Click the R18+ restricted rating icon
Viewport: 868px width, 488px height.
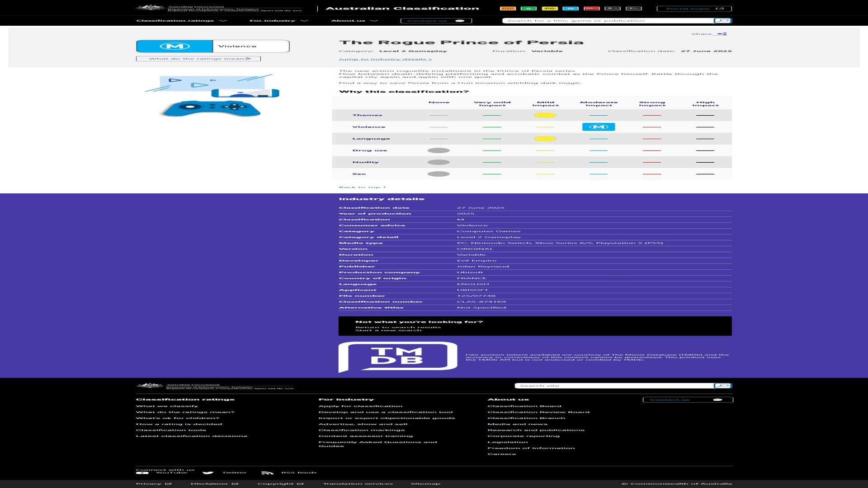[612, 9]
